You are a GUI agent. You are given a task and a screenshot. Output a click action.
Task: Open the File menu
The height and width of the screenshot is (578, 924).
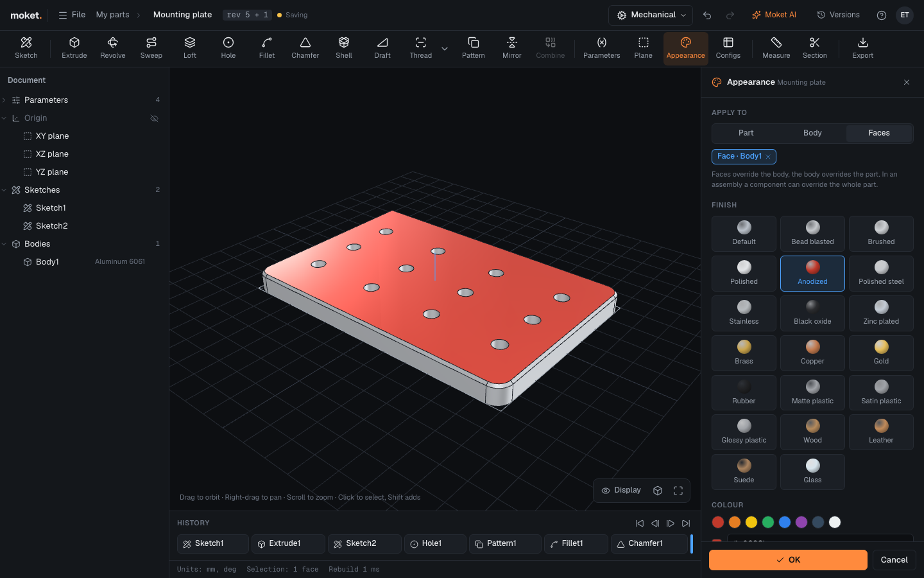[x=72, y=15]
